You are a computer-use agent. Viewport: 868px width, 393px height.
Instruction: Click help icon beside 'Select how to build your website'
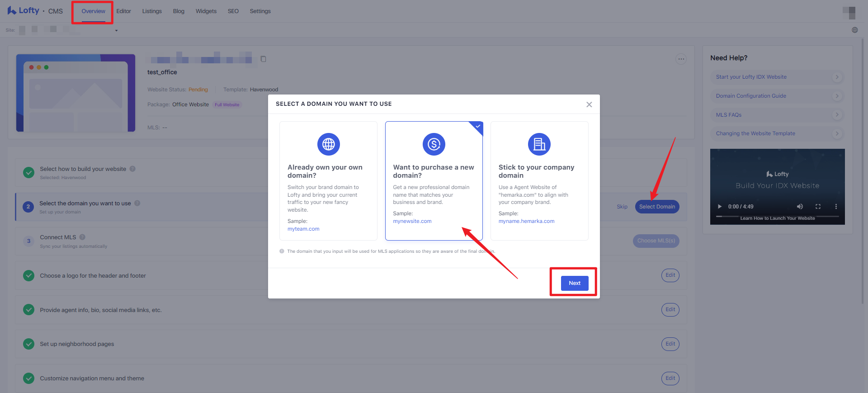(132, 169)
